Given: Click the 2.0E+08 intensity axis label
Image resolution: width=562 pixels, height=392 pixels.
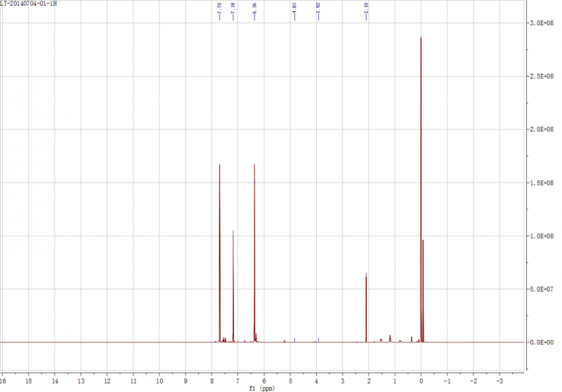Looking at the screenshot, I should pyautogui.click(x=542, y=129).
